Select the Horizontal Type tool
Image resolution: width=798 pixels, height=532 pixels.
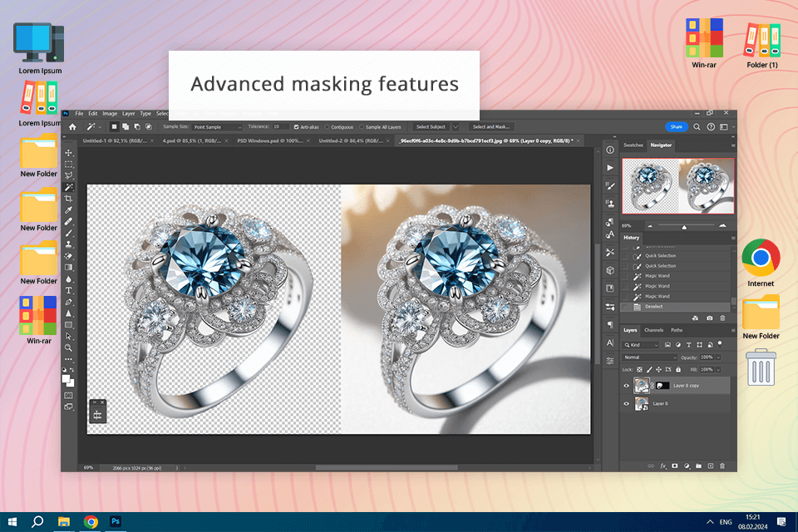click(x=69, y=291)
